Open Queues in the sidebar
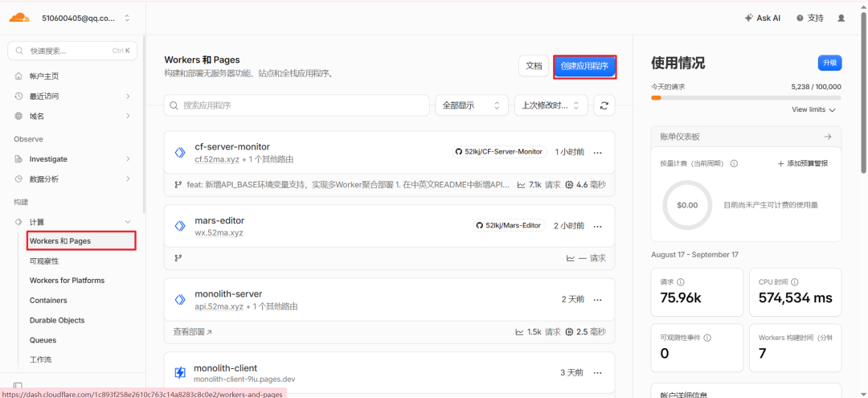The width and height of the screenshot is (868, 398). point(43,340)
